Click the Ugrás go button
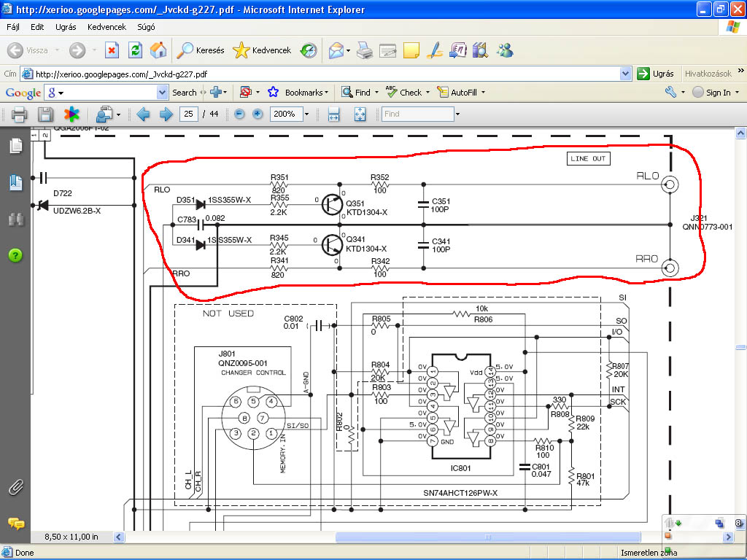The height and width of the screenshot is (560, 747). tap(656, 74)
